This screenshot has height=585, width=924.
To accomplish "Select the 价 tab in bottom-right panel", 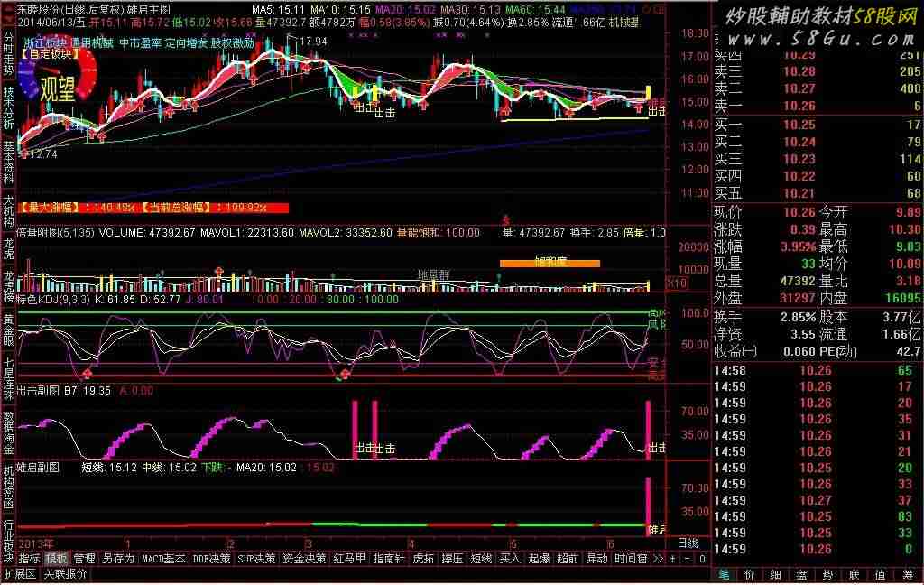I will [x=750, y=574].
